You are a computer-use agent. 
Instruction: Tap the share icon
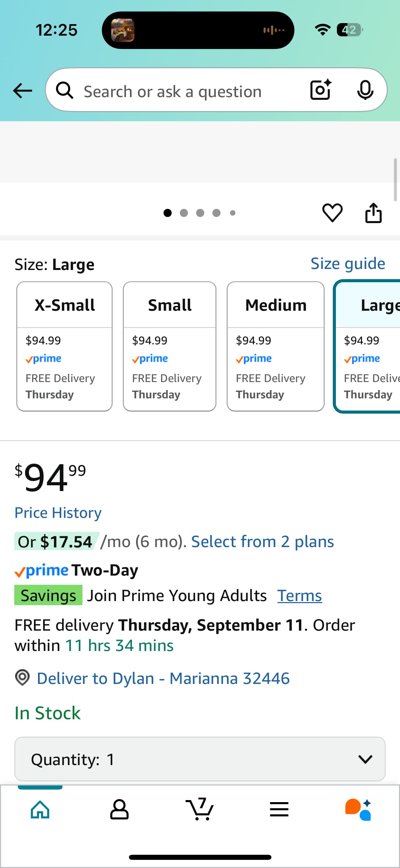pos(373,213)
